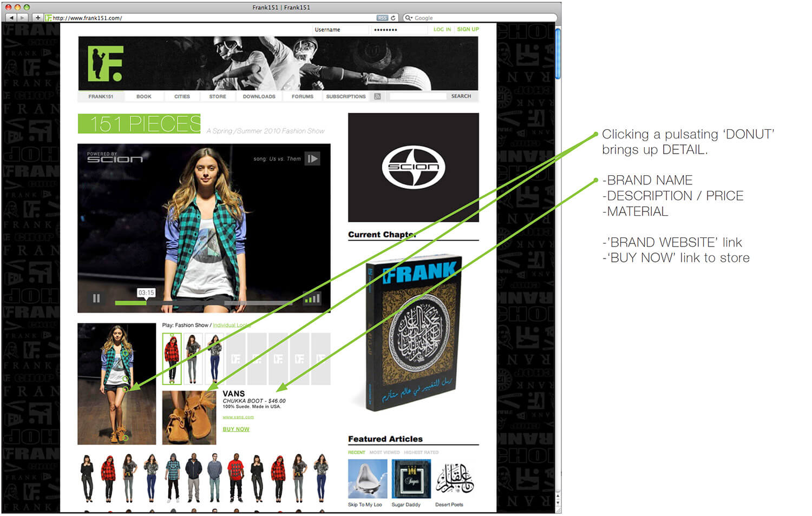
Task: Click the Scion logo advertisement
Action: 414,167
